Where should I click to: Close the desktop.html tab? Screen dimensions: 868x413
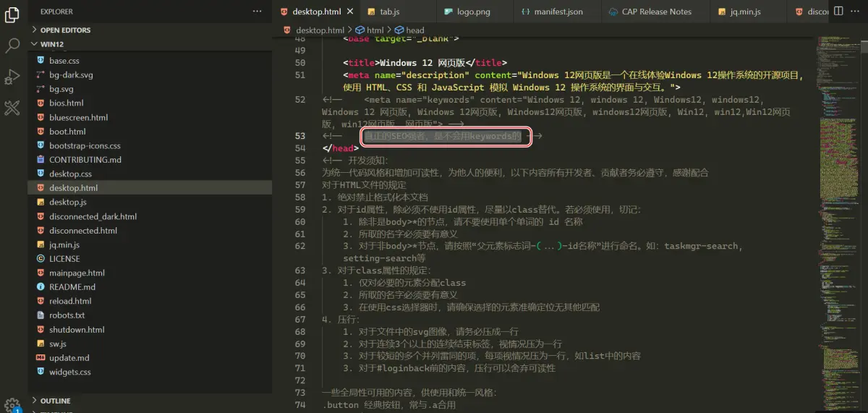pyautogui.click(x=350, y=12)
